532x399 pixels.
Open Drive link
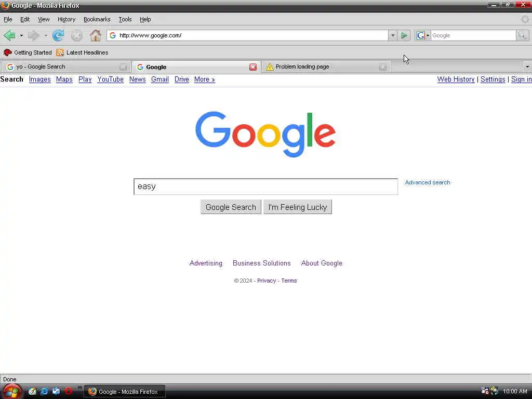(x=181, y=79)
